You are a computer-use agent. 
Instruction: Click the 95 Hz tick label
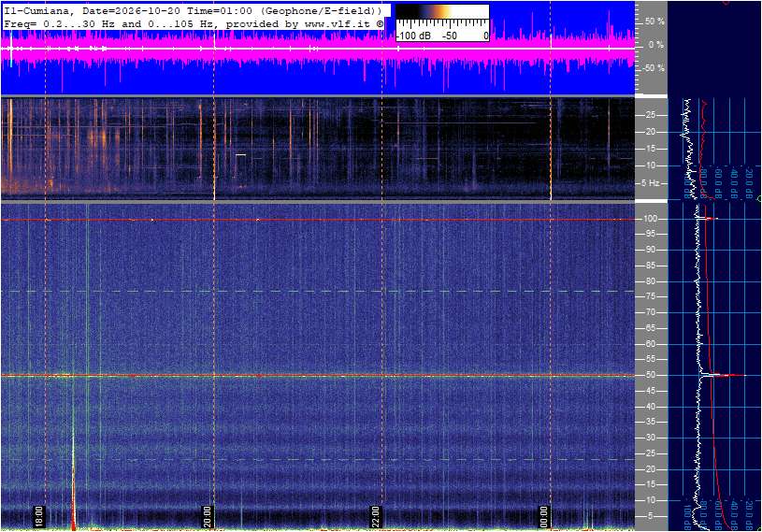(x=650, y=234)
